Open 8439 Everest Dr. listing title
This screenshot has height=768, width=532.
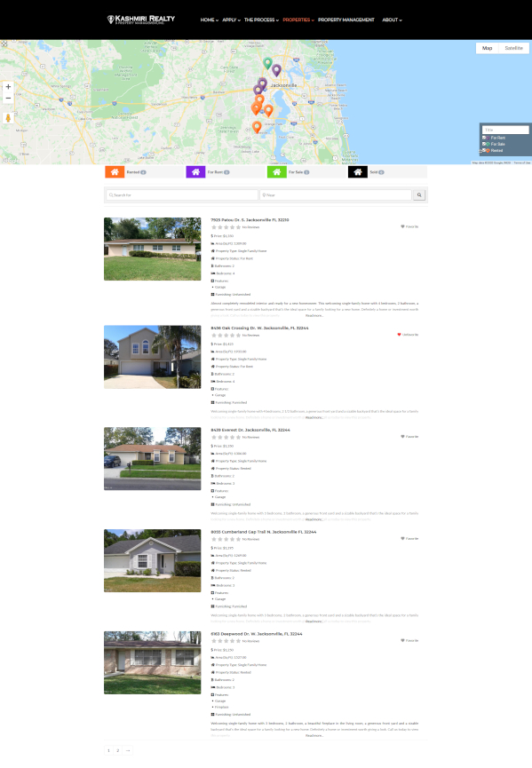click(x=250, y=430)
